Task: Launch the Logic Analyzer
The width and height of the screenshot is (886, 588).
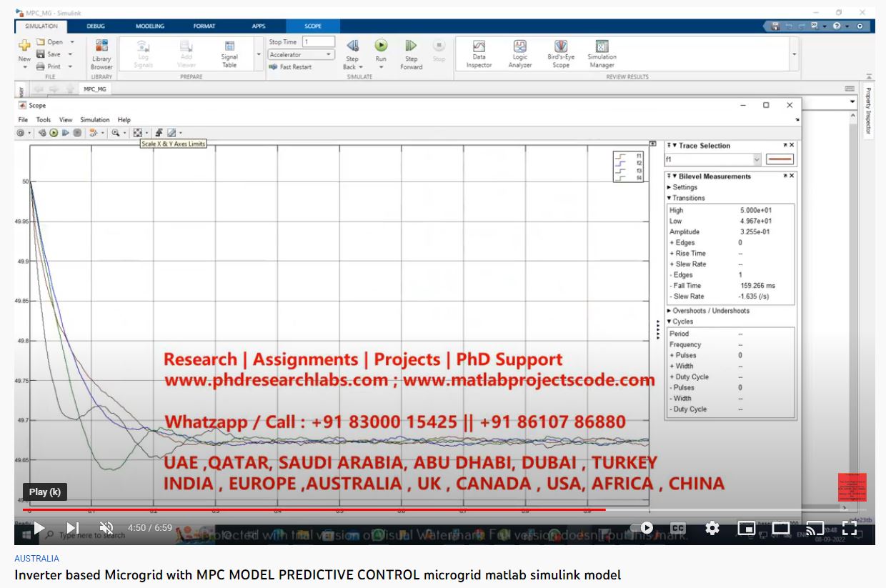Action: pos(520,54)
